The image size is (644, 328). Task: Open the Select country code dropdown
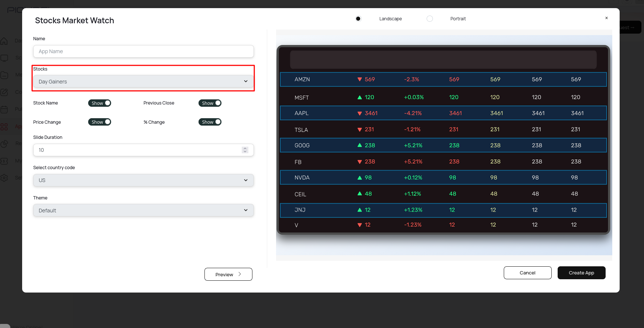tap(143, 180)
